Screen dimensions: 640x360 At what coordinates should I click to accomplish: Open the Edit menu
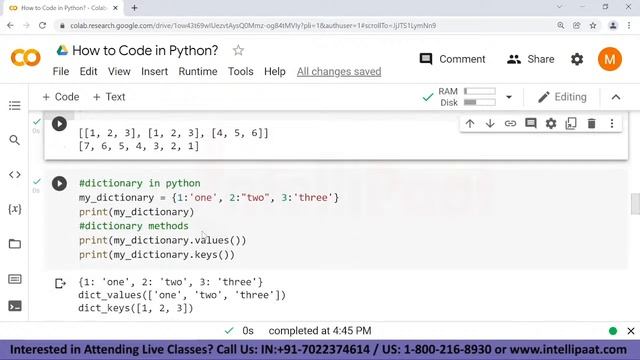(x=88, y=71)
